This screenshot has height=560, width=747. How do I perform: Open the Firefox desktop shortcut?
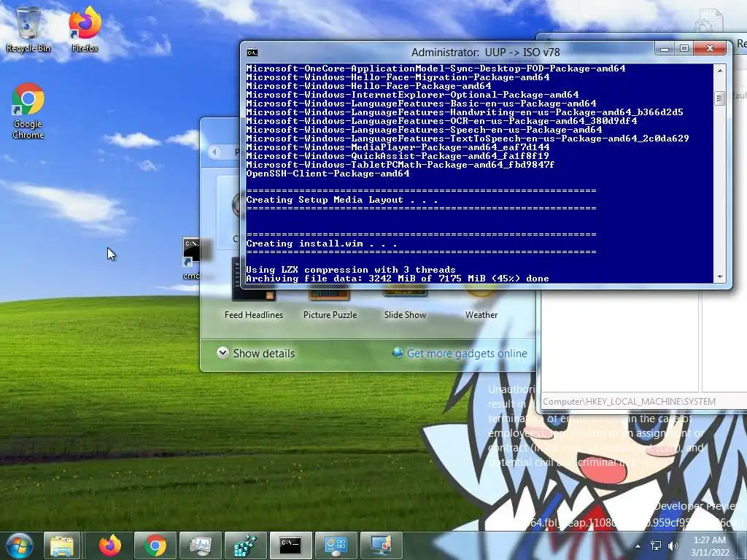[x=85, y=28]
